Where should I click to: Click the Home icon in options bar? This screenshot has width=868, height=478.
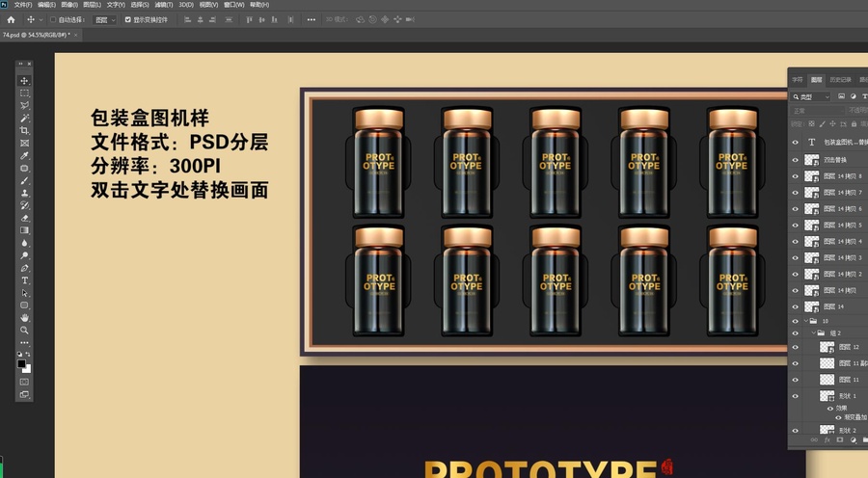pyautogui.click(x=11, y=19)
